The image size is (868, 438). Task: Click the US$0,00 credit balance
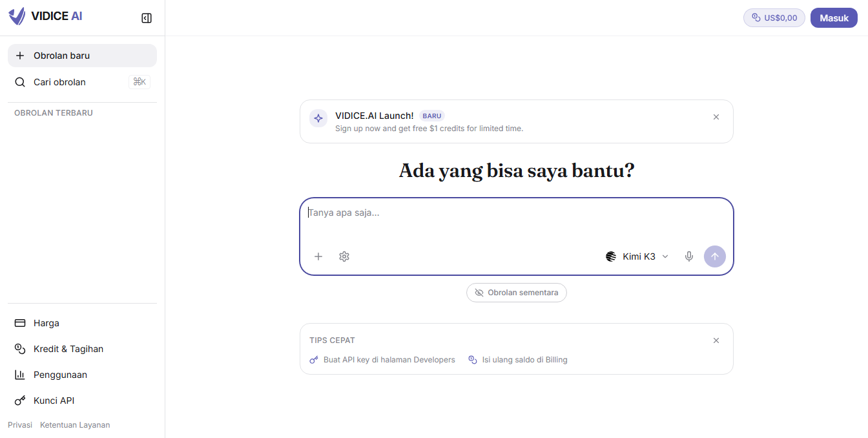[774, 18]
